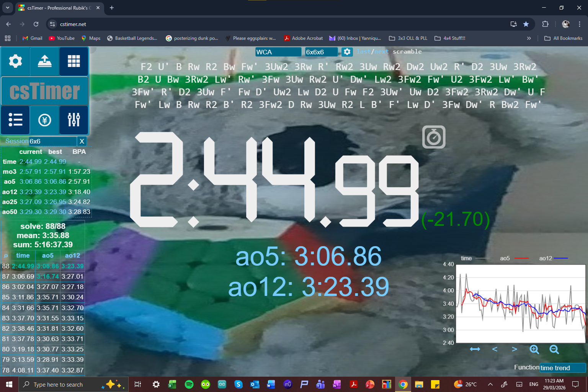This screenshot has height=392, width=588.
Task: Open the YouTube bookmark
Action: (x=62, y=38)
